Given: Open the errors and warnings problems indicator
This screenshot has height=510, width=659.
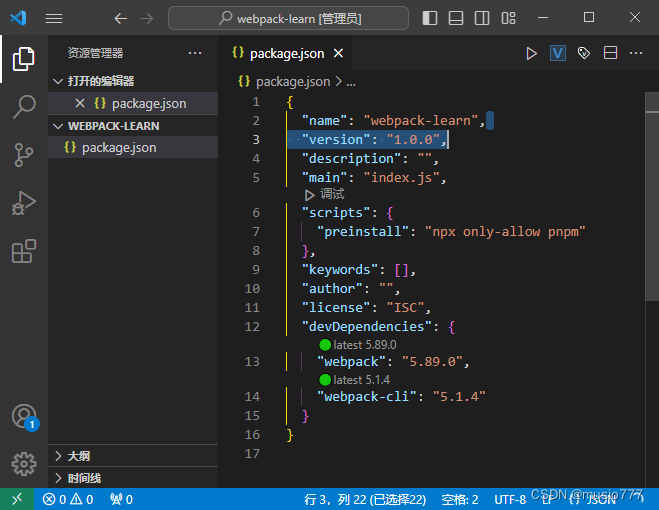Looking at the screenshot, I should (68, 499).
